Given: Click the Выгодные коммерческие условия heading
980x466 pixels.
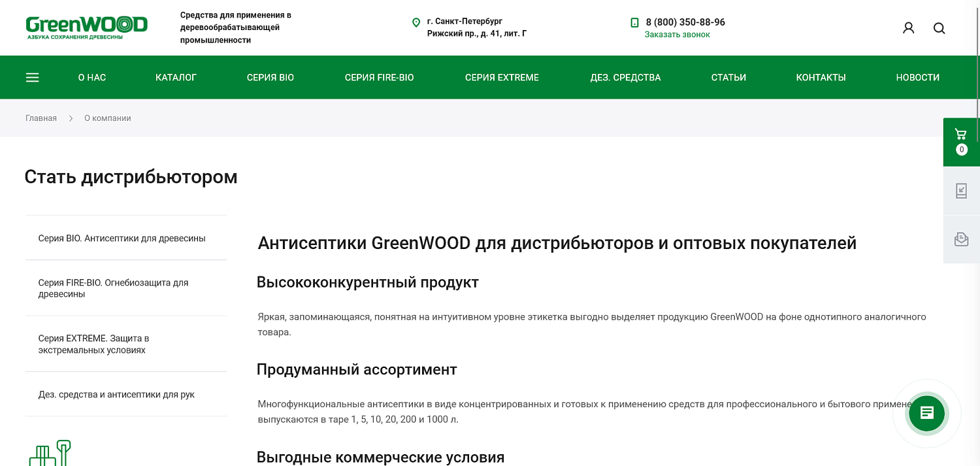Looking at the screenshot, I should point(381,457).
